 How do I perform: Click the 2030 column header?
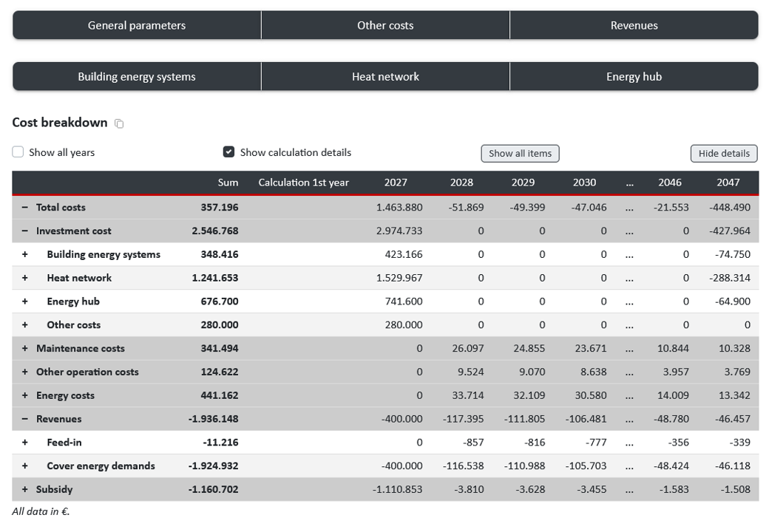[585, 183]
